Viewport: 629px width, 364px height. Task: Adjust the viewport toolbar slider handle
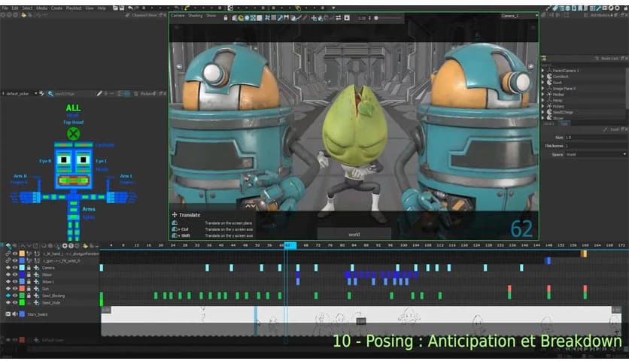pyautogui.click(x=376, y=18)
